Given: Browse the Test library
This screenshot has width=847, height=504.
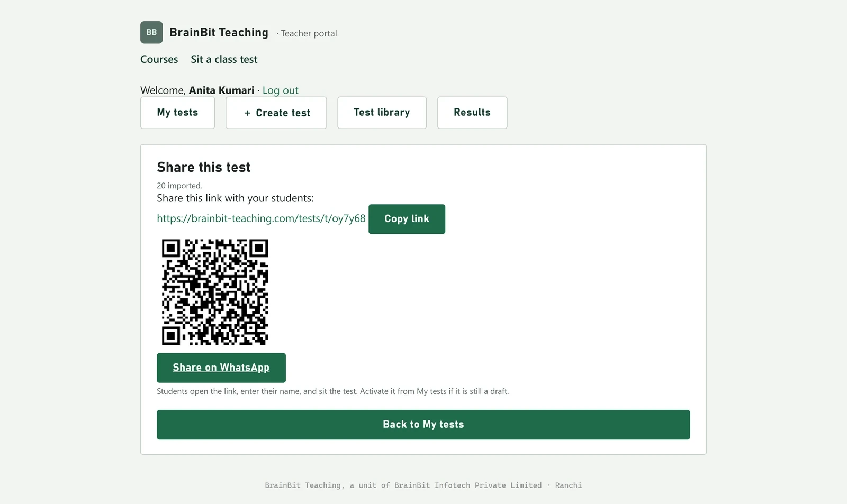Looking at the screenshot, I should (x=382, y=113).
